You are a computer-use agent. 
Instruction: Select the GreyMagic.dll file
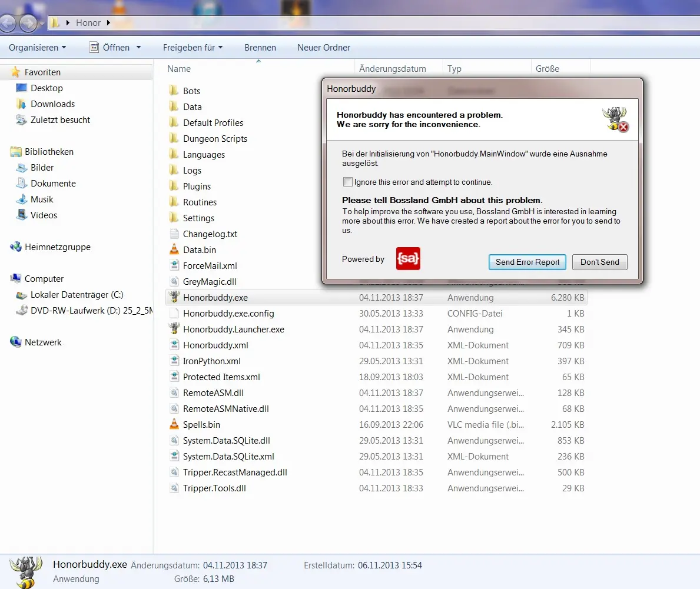point(210,282)
